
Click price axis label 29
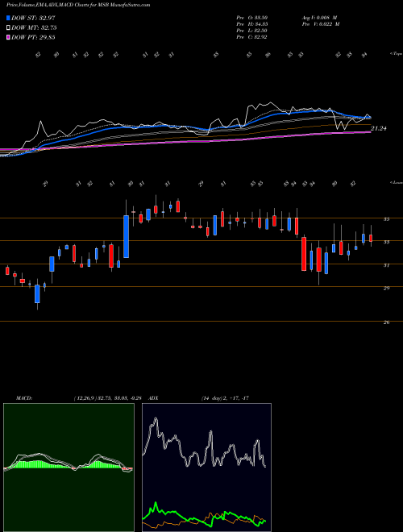tap(386, 288)
